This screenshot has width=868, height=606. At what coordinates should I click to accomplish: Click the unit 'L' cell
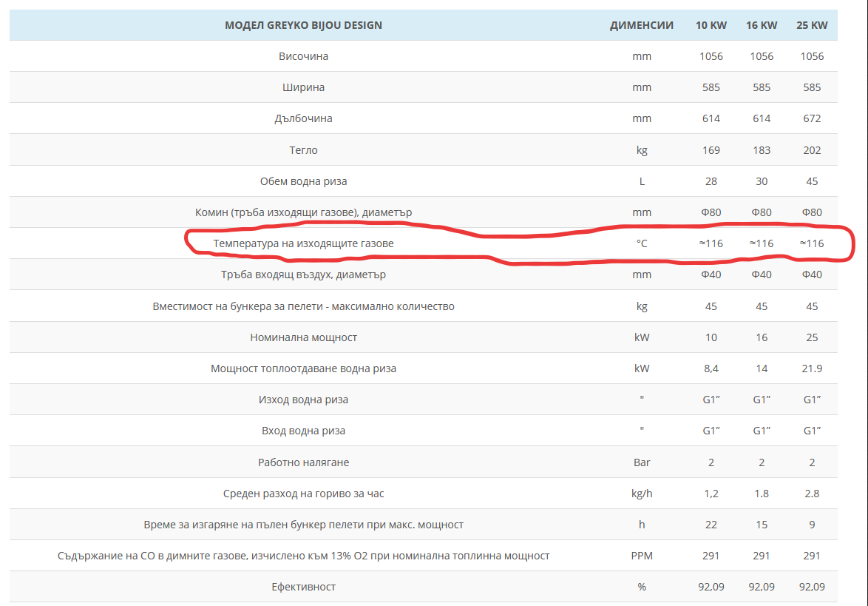(x=642, y=181)
